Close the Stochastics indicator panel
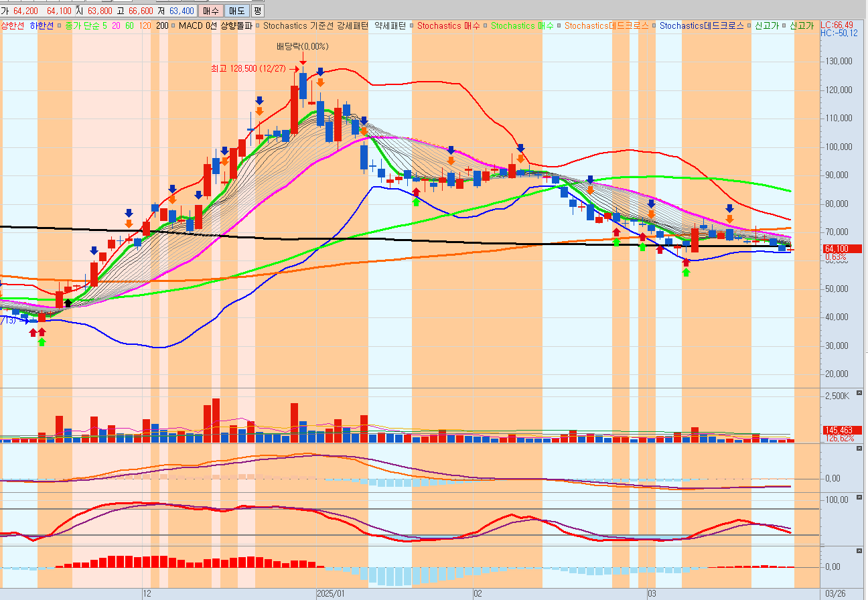Screen dimensions: 868x600 point(860,498)
